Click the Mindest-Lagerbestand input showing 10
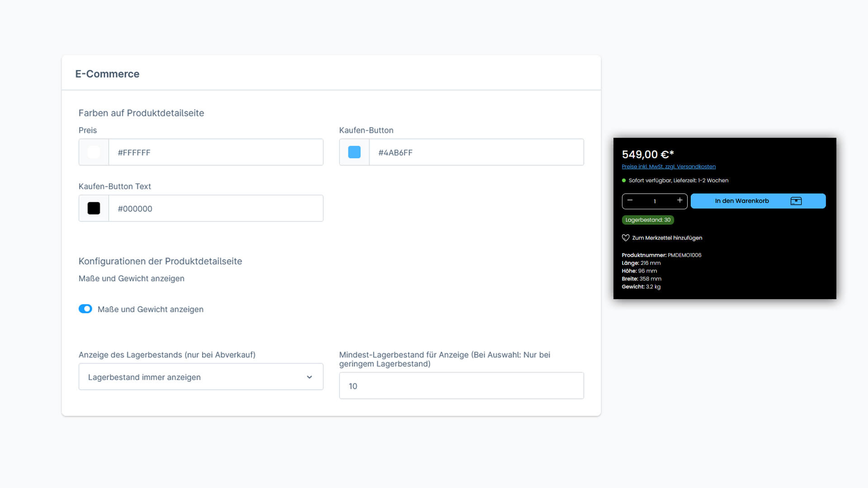868x488 pixels. pos(461,386)
